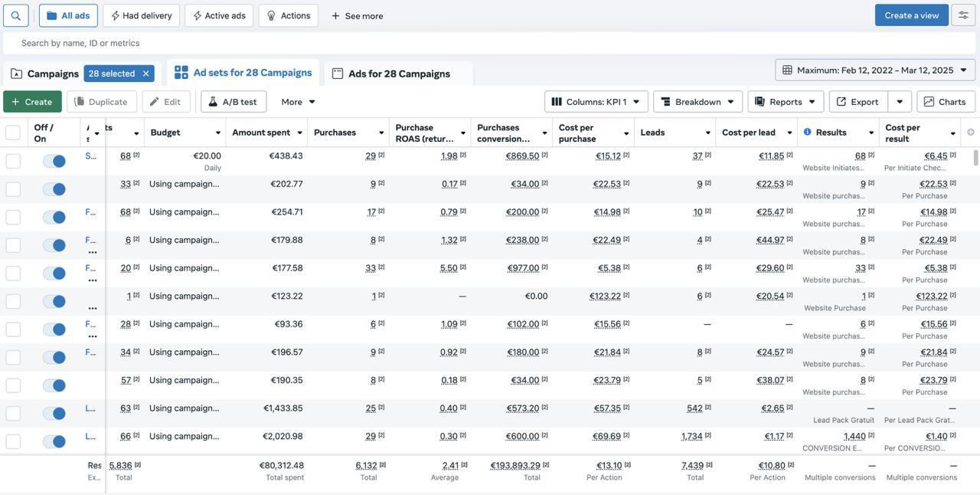Open Ads for 28 Campaigns tab
Screen dimensions: 980x495
[399, 74]
